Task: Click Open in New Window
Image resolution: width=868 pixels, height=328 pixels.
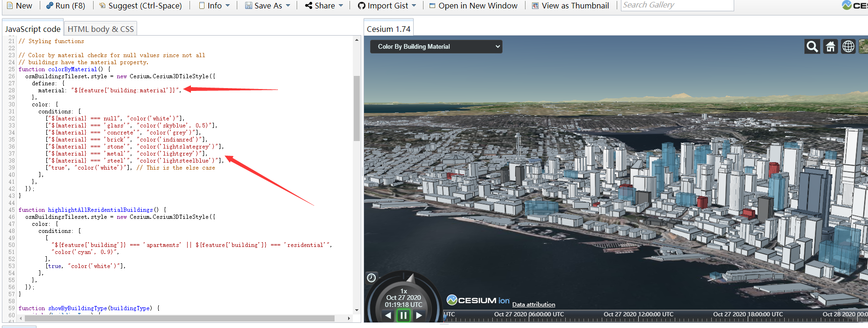Action: (473, 6)
